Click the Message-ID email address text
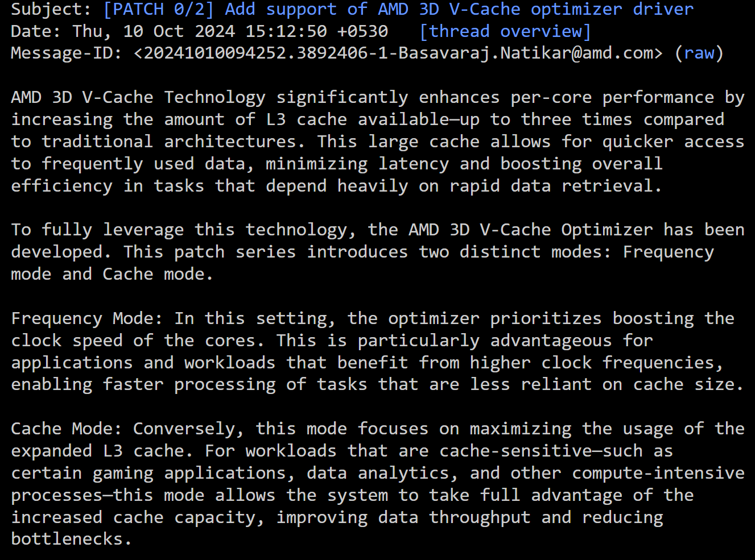Viewport: 755px width, 560px height. click(398, 53)
